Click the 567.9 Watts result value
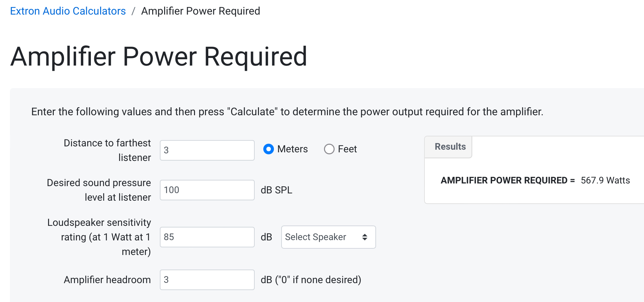 tap(605, 180)
